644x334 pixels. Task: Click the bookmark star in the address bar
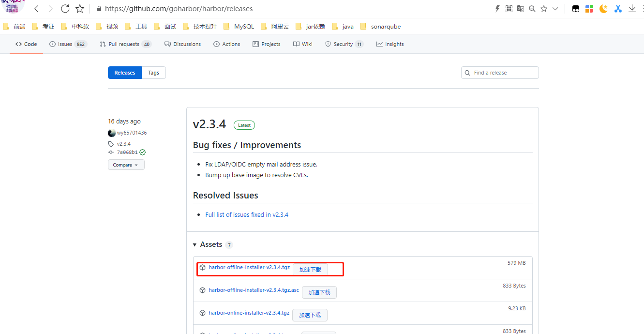[544, 9]
